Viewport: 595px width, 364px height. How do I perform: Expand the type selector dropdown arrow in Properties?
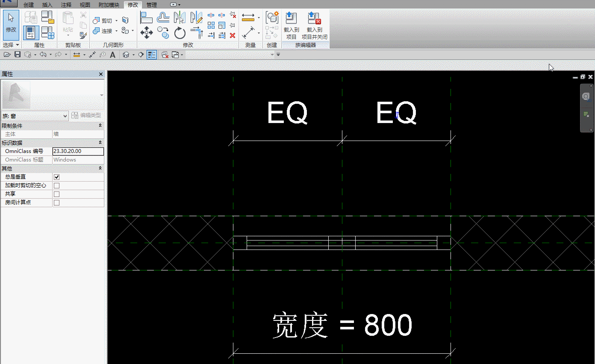coord(102,95)
